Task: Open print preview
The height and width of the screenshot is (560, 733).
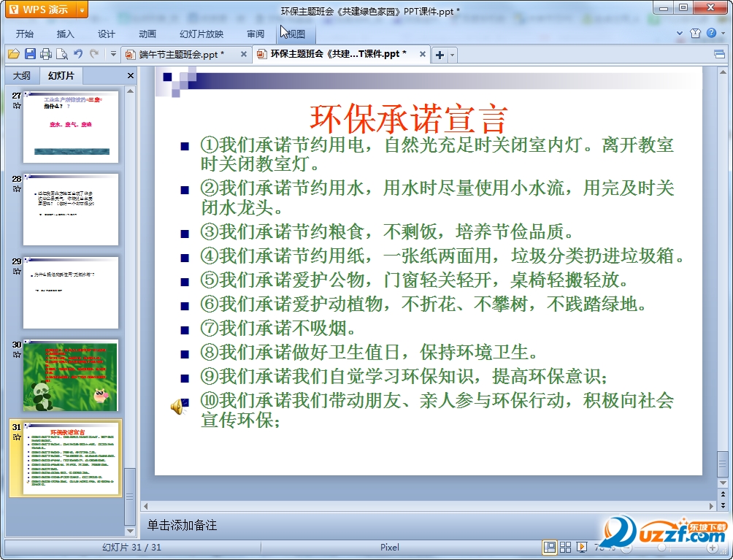Action: click(x=61, y=54)
